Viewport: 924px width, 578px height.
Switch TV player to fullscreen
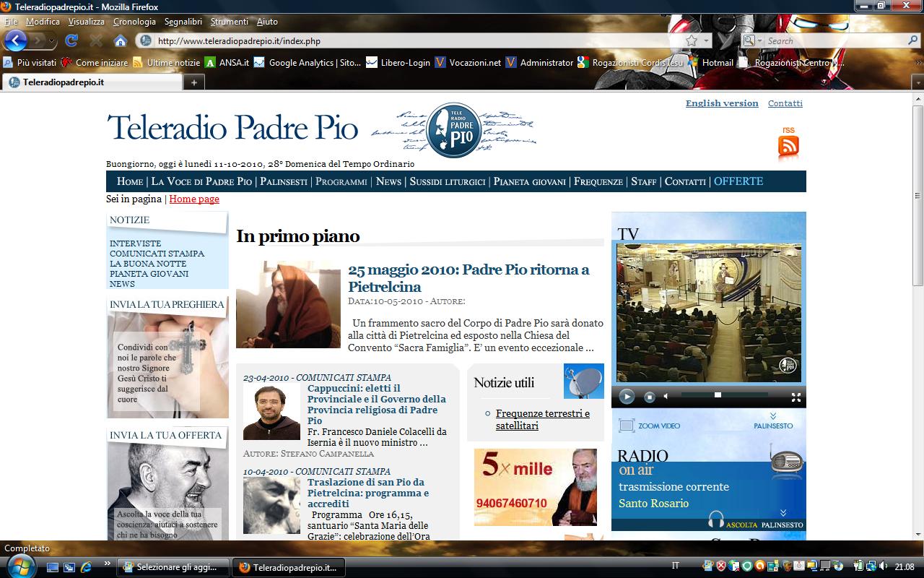[796, 397]
